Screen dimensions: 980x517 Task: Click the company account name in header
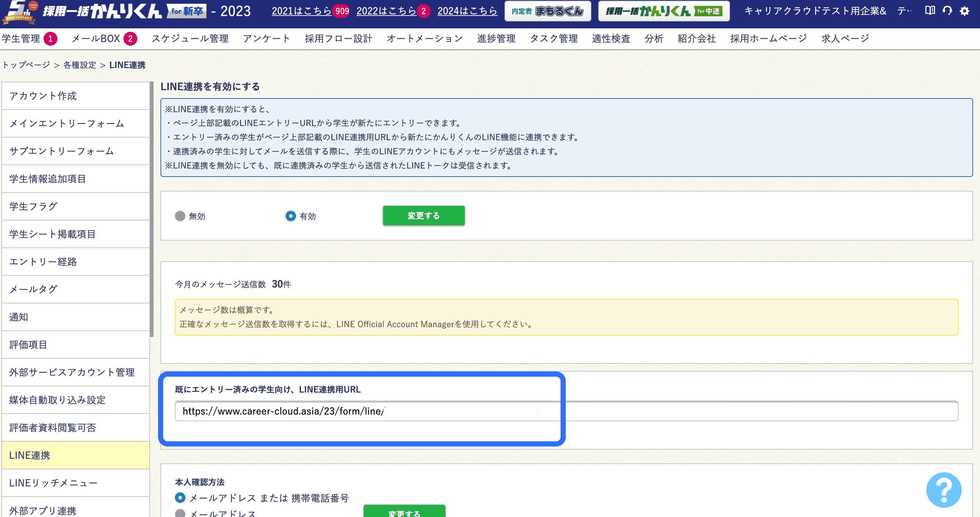click(x=828, y=11)
